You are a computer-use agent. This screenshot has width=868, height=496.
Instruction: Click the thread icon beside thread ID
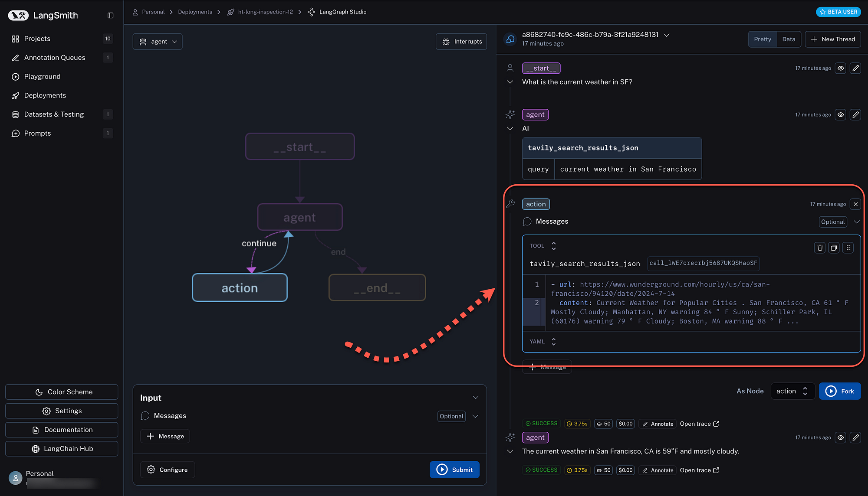(x=510, y=39)
